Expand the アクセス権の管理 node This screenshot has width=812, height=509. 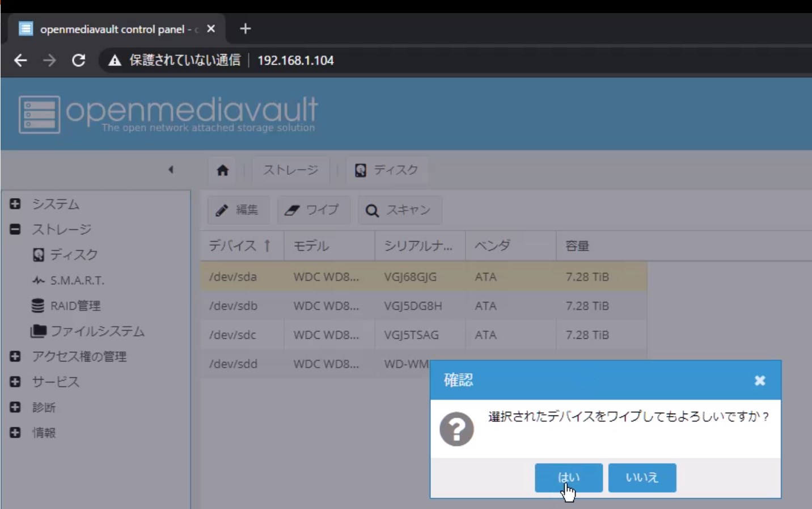pos(15,356)
